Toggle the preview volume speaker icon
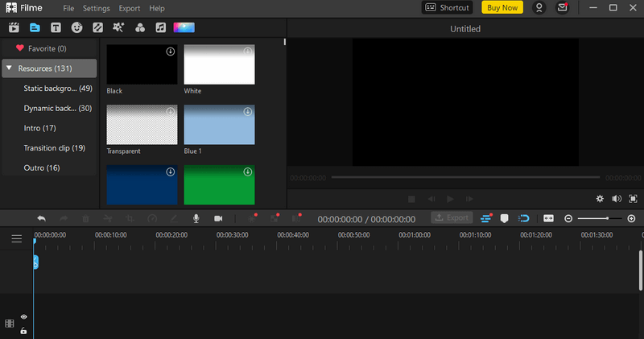Viewport: 644px width, 339px height. [x=617, y=199]
